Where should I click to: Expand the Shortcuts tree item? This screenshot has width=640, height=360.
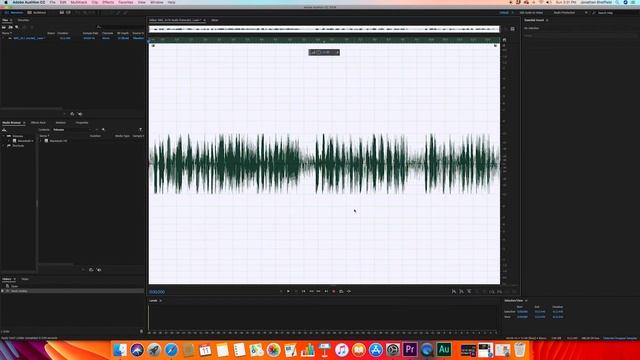(x=4, y=146)
